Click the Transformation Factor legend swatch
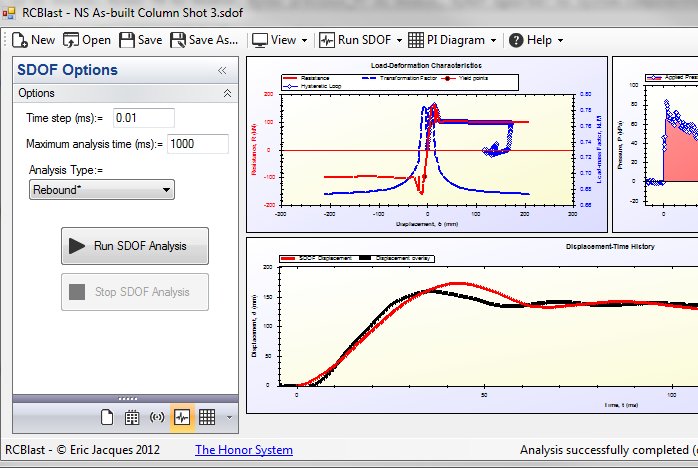698x468 pixels. pos(369,78)
